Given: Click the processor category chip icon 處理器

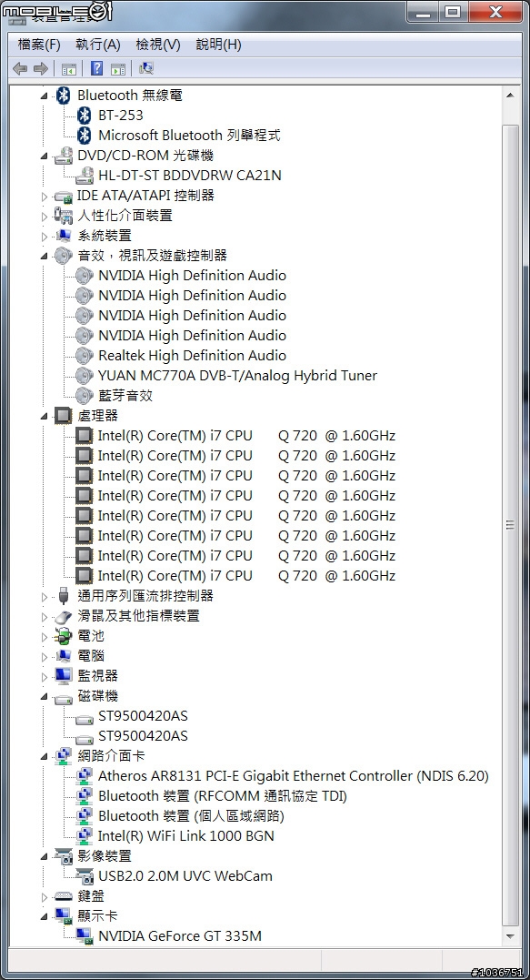Looking at the screenshot, I should coord(63,415).
